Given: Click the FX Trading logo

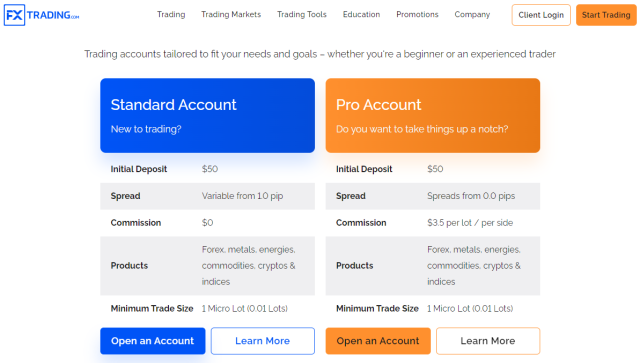Looking at the screenshot, I should (41, 15).
